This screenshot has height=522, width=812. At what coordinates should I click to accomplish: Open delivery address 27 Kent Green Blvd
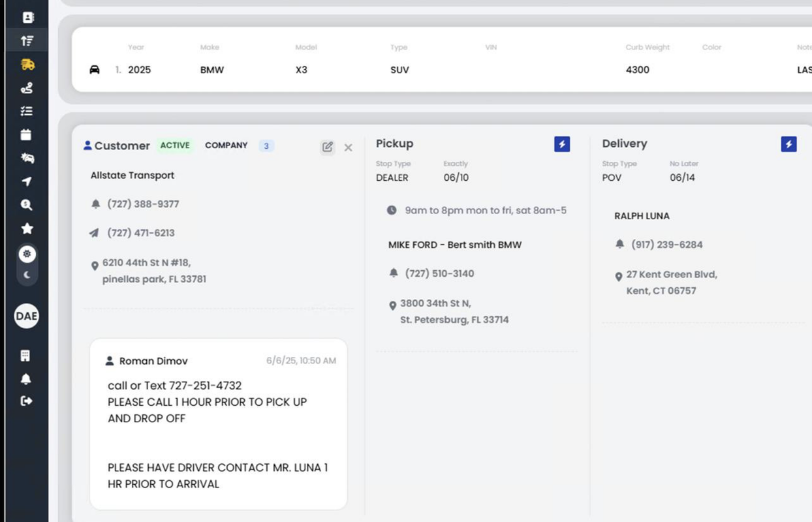tap(672, 283)
